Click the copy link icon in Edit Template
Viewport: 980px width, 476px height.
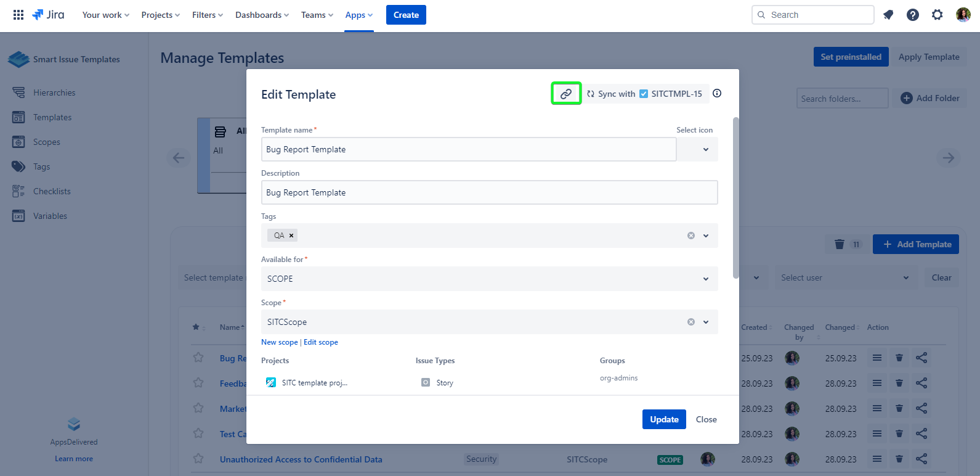click(x=565, y=94)
